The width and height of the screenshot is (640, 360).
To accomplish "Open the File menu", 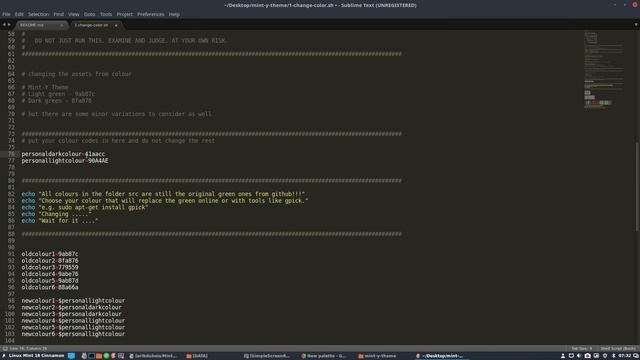I will pyautogui.click(x=6, y=14).
